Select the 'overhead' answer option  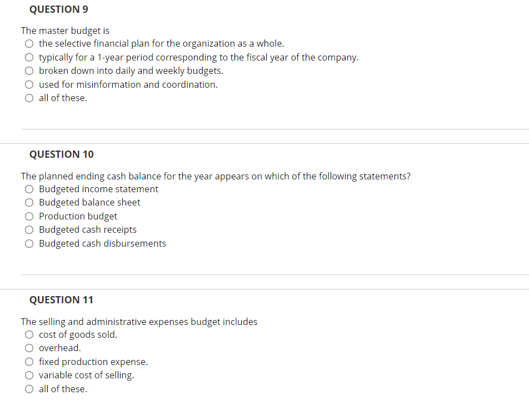pos(29,348)
